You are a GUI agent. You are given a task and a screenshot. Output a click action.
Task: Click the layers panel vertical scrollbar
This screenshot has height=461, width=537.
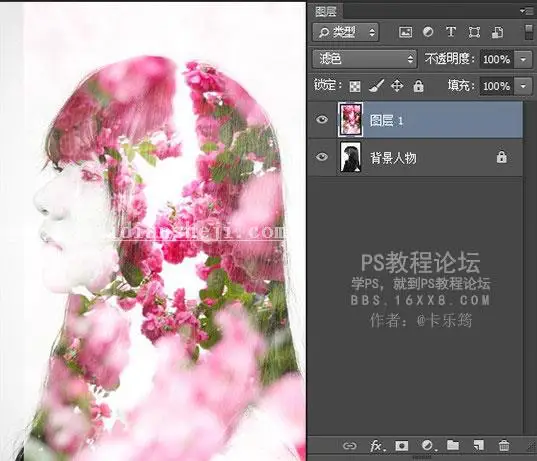pyautogui.click(x=530, y=267)
